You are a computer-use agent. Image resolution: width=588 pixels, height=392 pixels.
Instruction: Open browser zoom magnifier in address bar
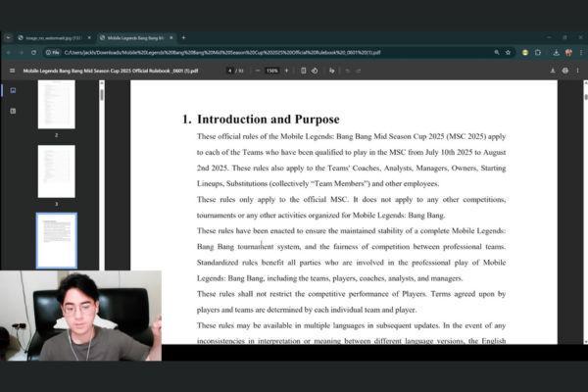[x=497, y=53]
